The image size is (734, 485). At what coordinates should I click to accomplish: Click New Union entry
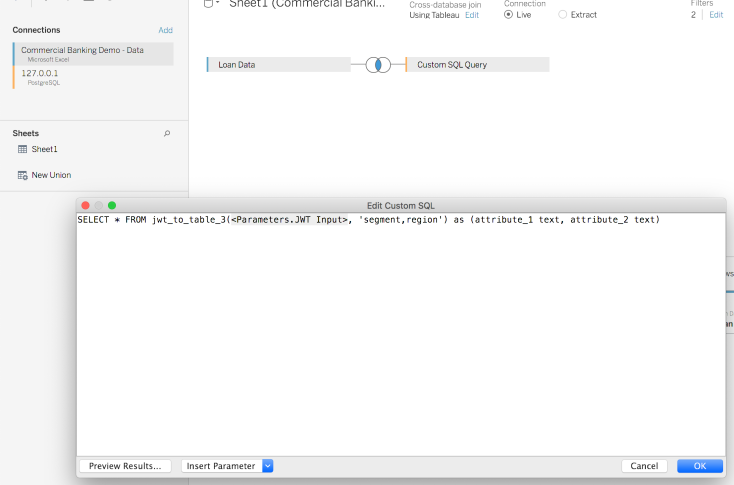click(51, 175)
